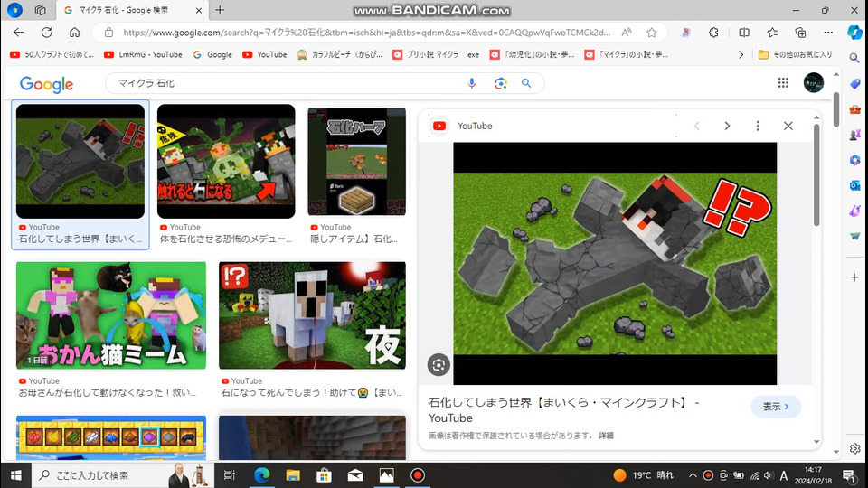Open the 石化ハーフ shorts thumbnail
Image resolution: width=868 pixels, height=488 pixels.
(x=356, y=161)
